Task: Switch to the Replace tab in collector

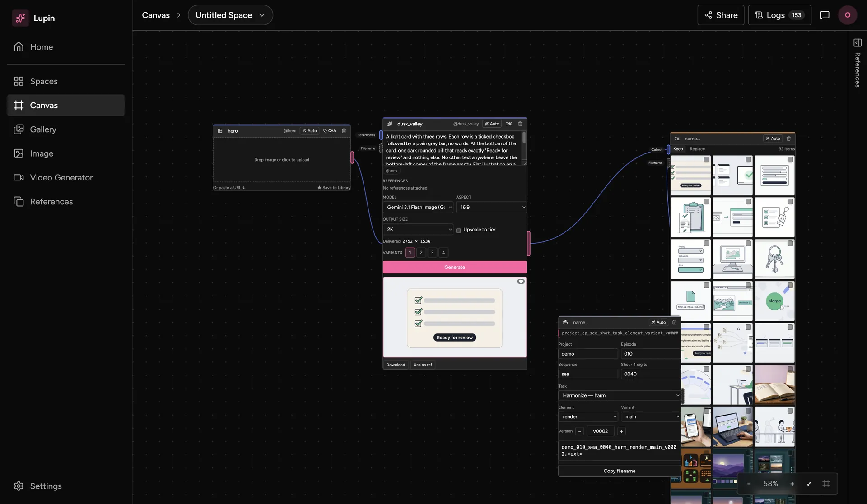Action: coord(697,149)
